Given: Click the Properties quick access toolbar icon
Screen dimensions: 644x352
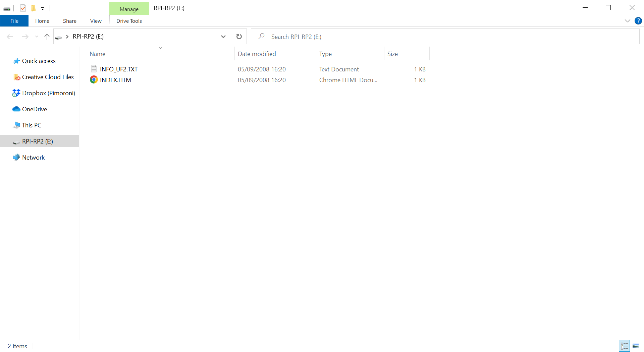Looking at the screenshot, I should click(x=23, y=8).
